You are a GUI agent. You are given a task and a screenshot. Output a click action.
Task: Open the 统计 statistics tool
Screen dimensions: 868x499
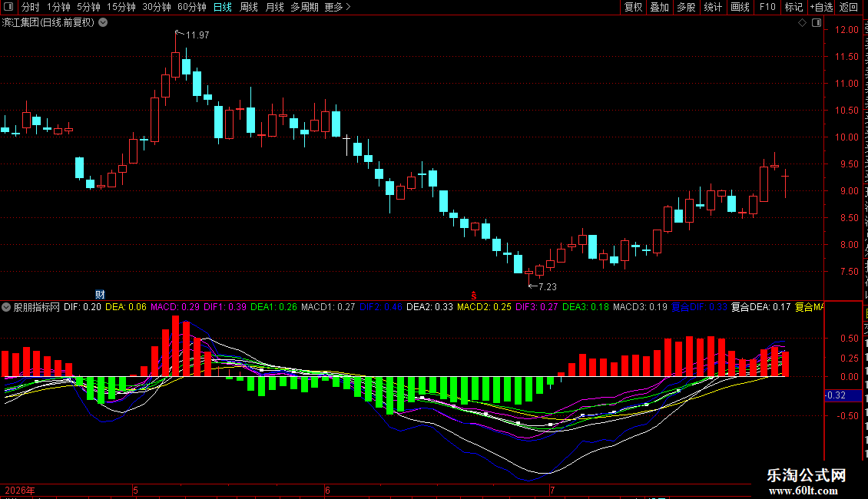click(x=712, y=7)
